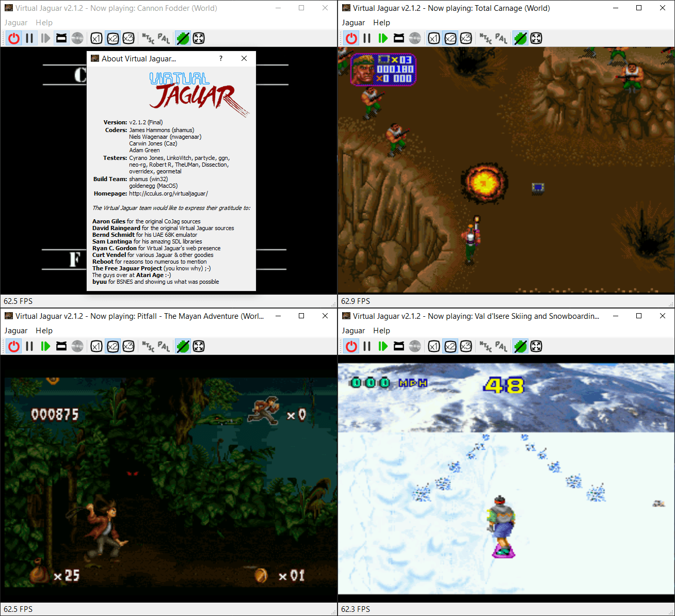Click frame advance in Cannon Fodder window

point(45,38)
